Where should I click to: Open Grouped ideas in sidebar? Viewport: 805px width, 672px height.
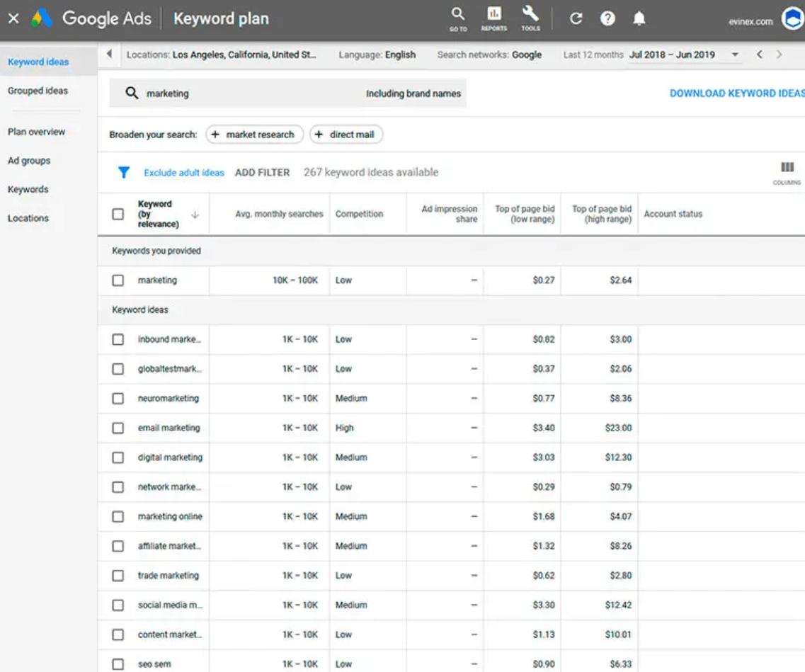(38, 91)
